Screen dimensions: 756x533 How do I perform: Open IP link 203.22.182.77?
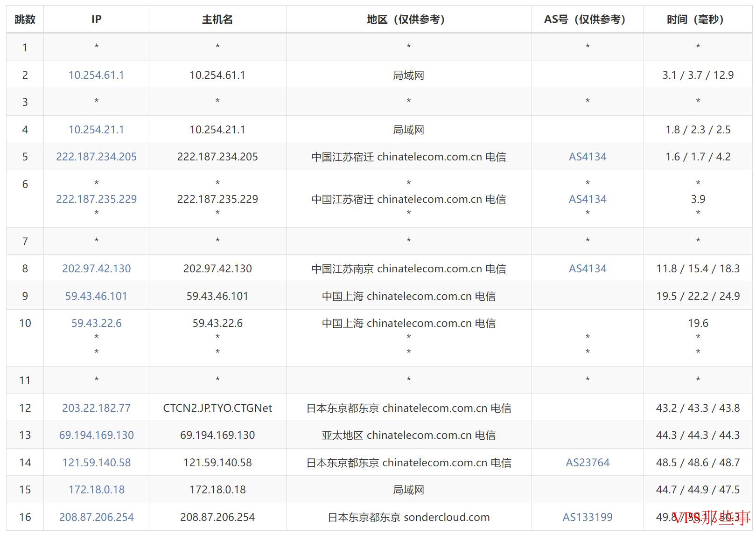point(96,408)
